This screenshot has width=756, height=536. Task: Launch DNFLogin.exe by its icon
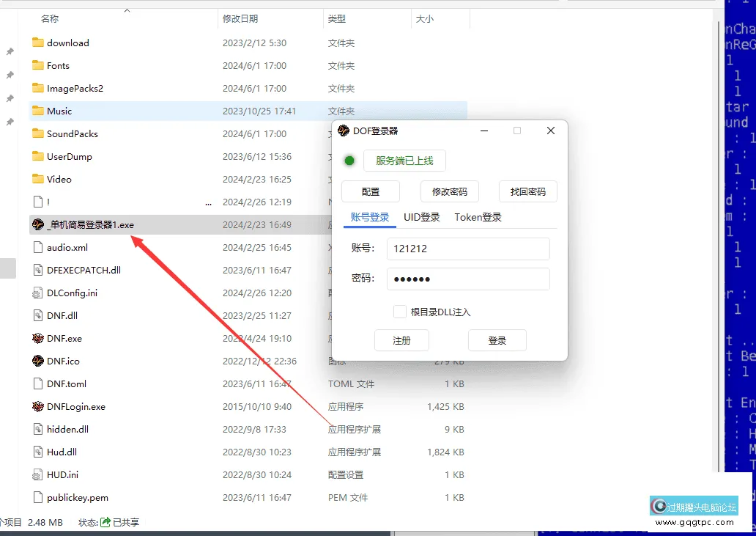click(x=38, y=406)
